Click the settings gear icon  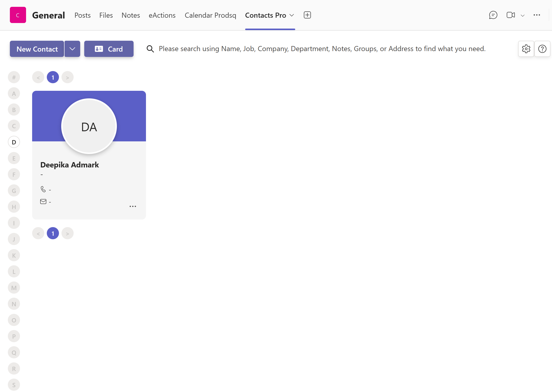click(x=526, y=48)
